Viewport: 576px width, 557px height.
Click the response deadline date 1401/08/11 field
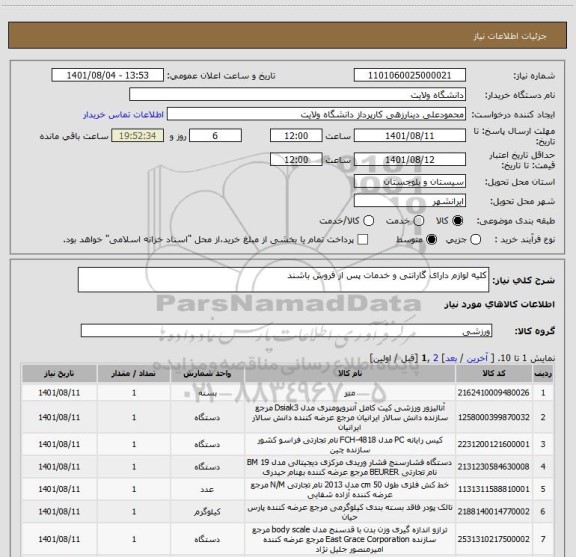click(x=410, y=136)
